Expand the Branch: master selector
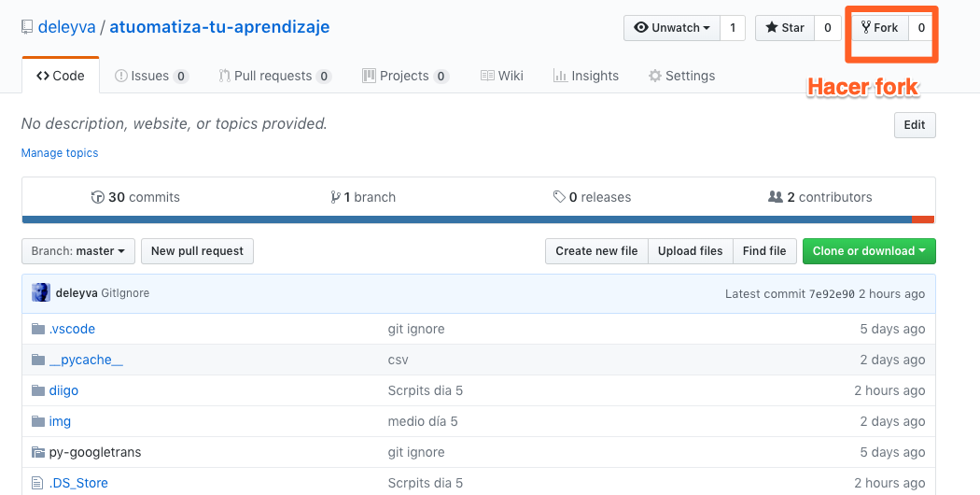The image size is (980, 495). point(78,251)
